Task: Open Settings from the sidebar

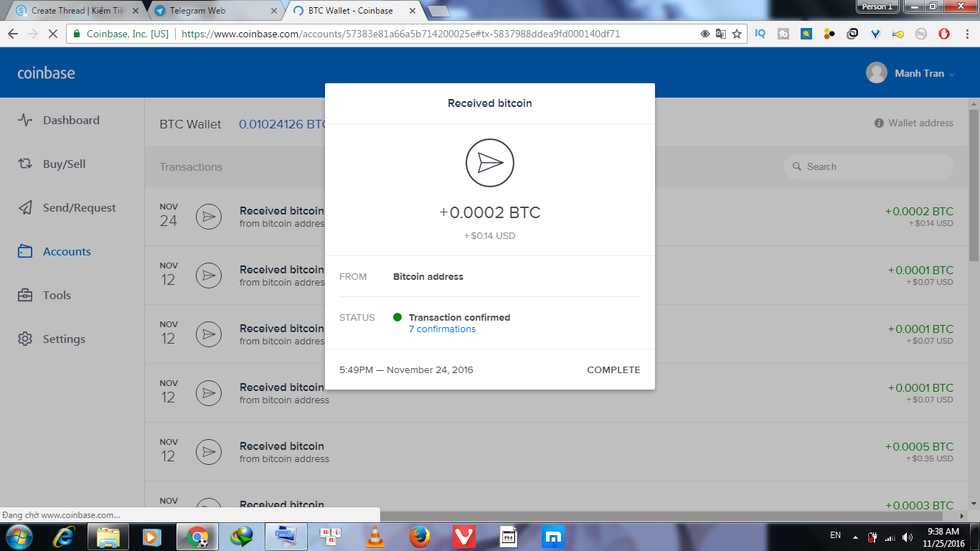Action: [x=64, y=339]
